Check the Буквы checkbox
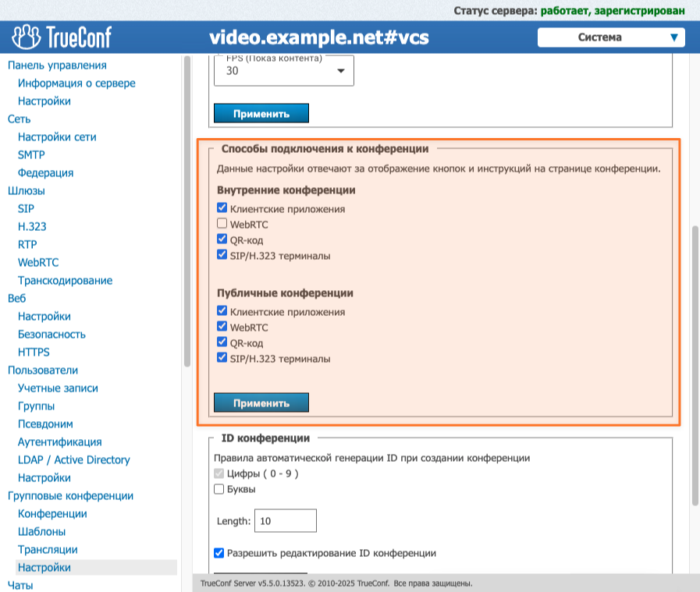This screenshot has height=592, width=700. (219, 489)
